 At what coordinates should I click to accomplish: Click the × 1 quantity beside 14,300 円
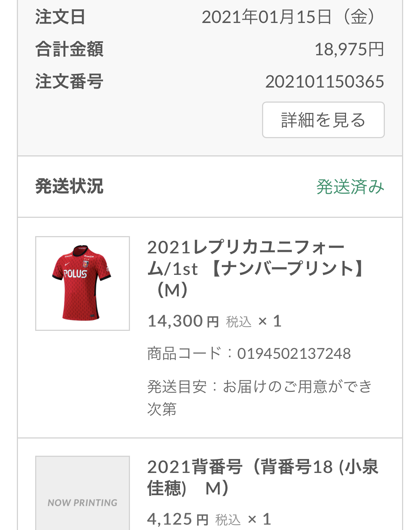tap(270, 321)
